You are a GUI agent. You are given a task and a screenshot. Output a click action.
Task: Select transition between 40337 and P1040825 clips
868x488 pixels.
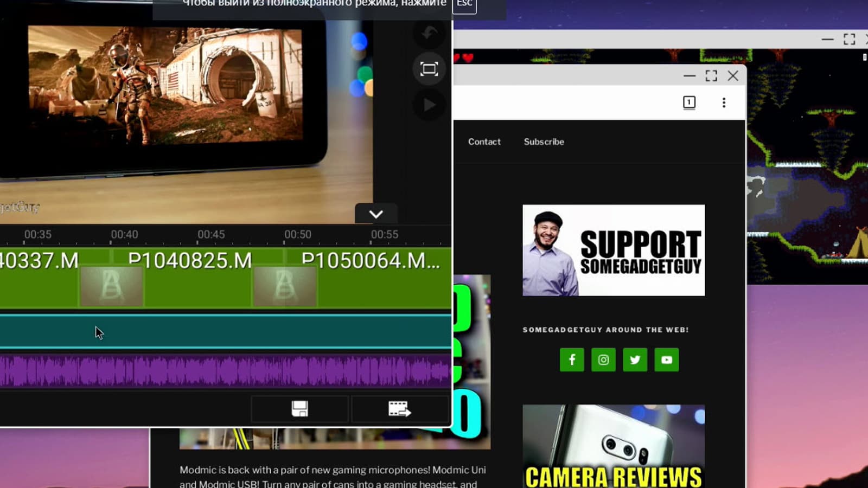click(x=111, y=286)
